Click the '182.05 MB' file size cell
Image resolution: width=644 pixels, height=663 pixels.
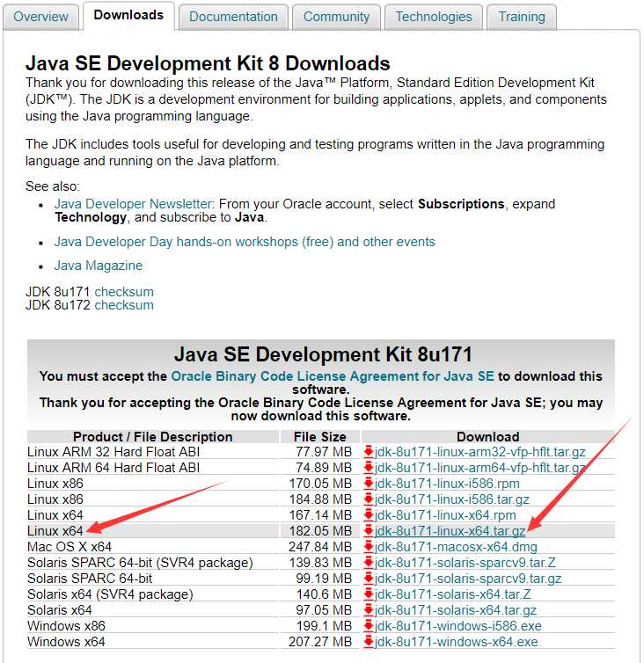point(320,530)
